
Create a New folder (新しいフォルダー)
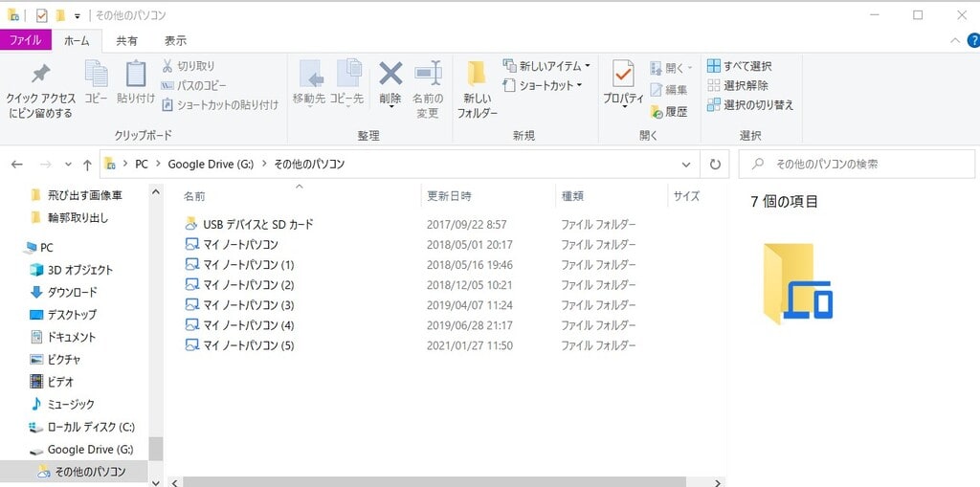point(478,90)
